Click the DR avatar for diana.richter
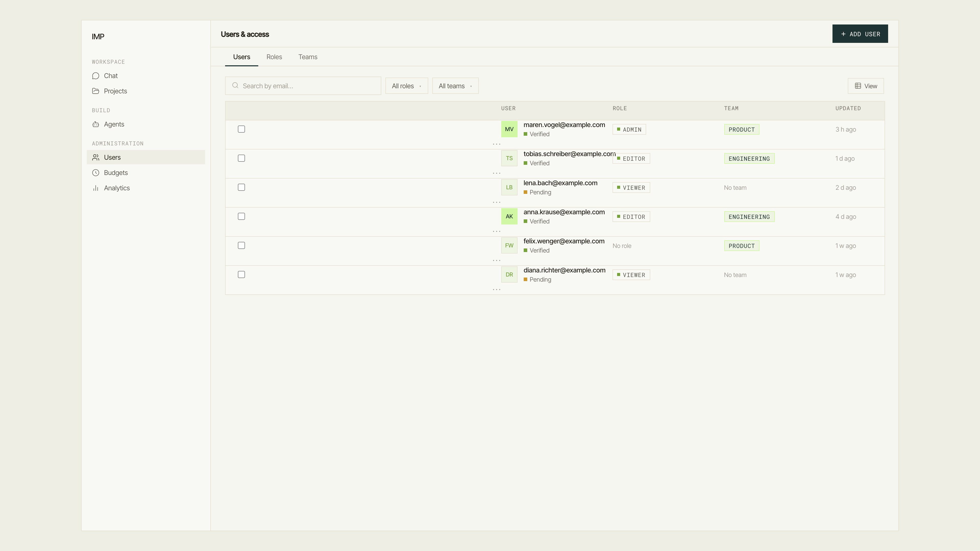This screenshot has width=980, height=551. pyautogui.click(x=509, y=274)
